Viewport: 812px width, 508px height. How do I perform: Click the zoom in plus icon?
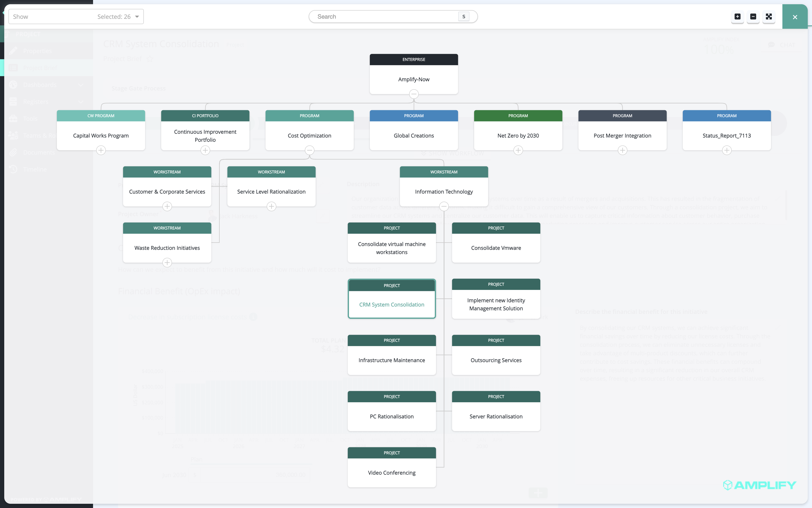tap(737, 16)
